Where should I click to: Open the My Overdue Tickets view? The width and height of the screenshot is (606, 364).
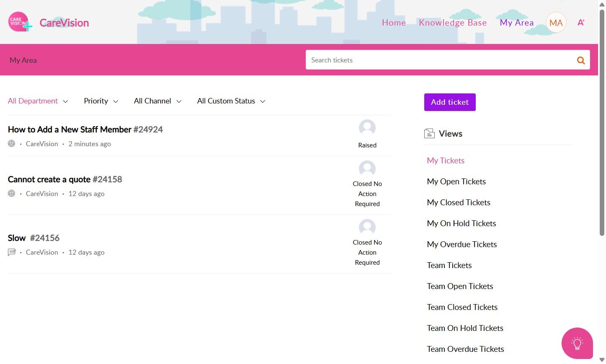(x=462, y=244)
